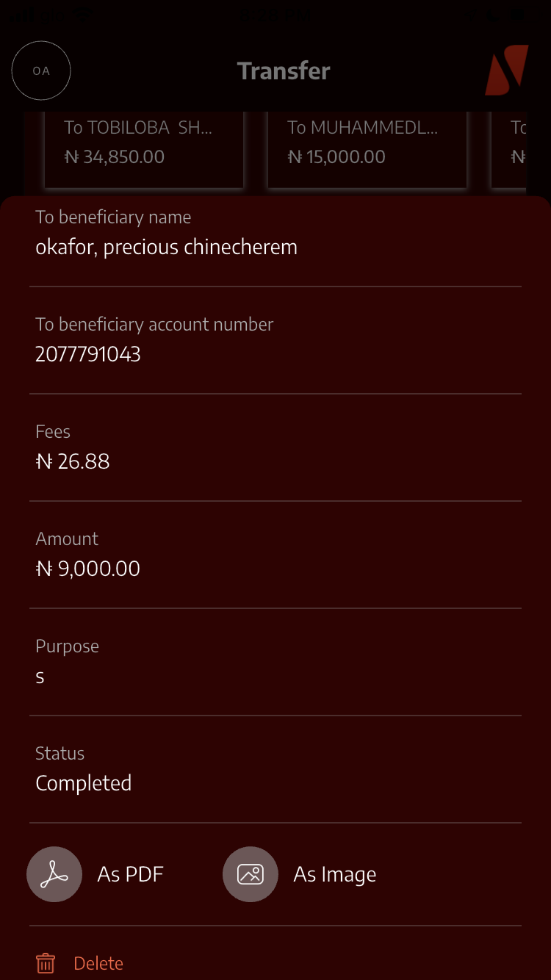Tap beneficiary name okafor, precious chinecherem
Screen dimensions: 551x980
click(x=167, y=247)
